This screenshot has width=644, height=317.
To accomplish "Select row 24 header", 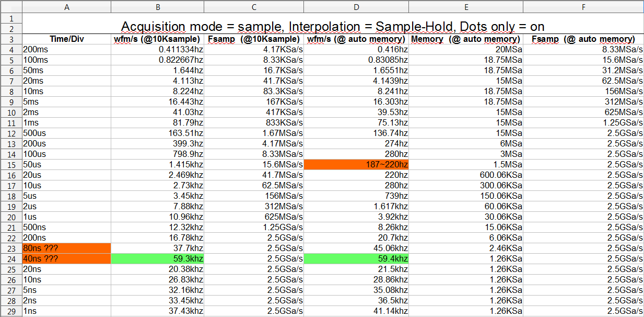I will click(x=11, y=258).
